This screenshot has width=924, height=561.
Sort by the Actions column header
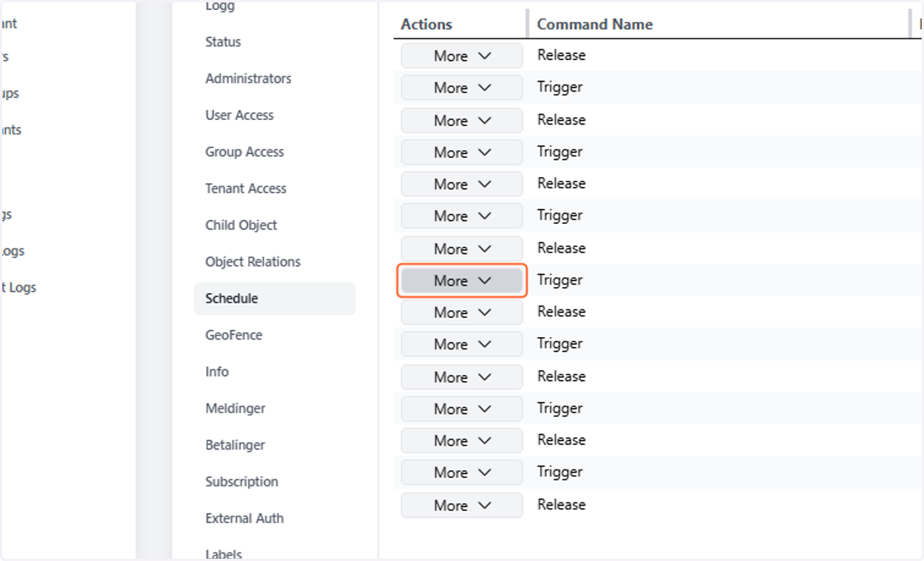pos(427,25)
